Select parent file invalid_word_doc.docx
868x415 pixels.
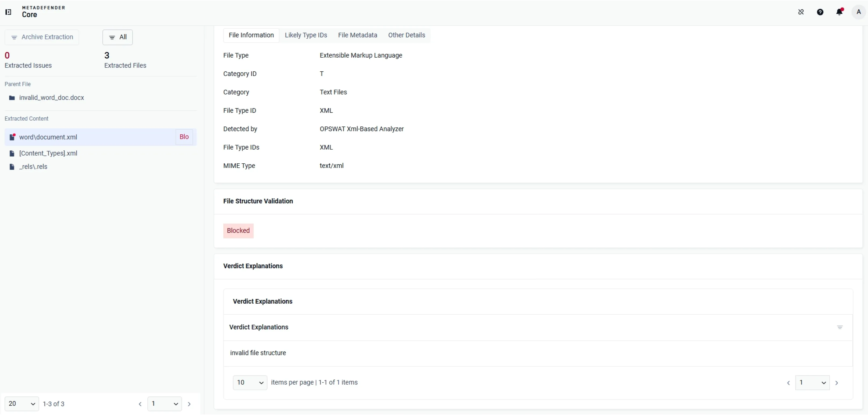pos(52,98)
